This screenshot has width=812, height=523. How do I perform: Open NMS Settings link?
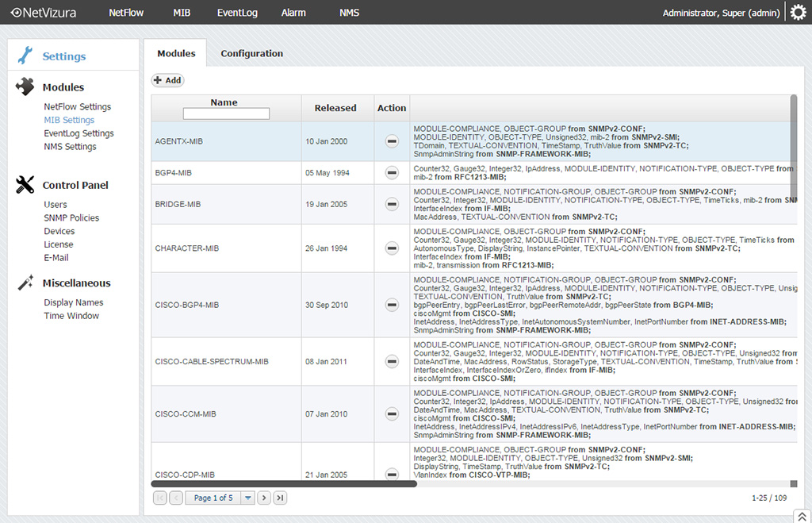pos(70,147)
